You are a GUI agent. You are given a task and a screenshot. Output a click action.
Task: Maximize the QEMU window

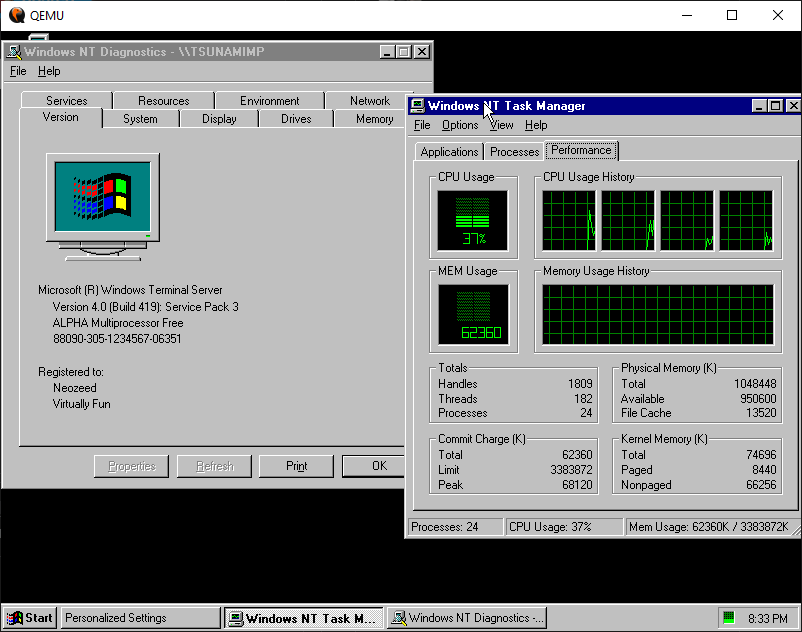(x=732, y=15)
